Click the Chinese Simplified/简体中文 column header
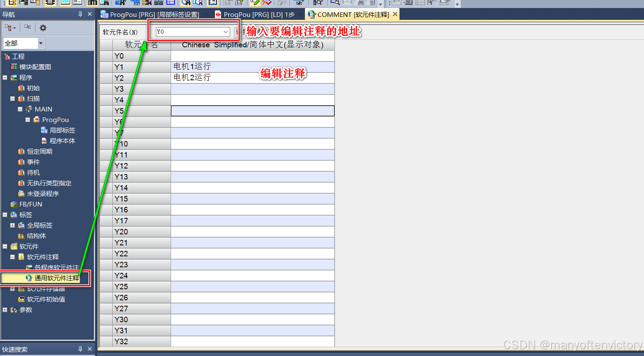Screen dimensions: 644x356 pyautogui.click(x=253, y=45)
